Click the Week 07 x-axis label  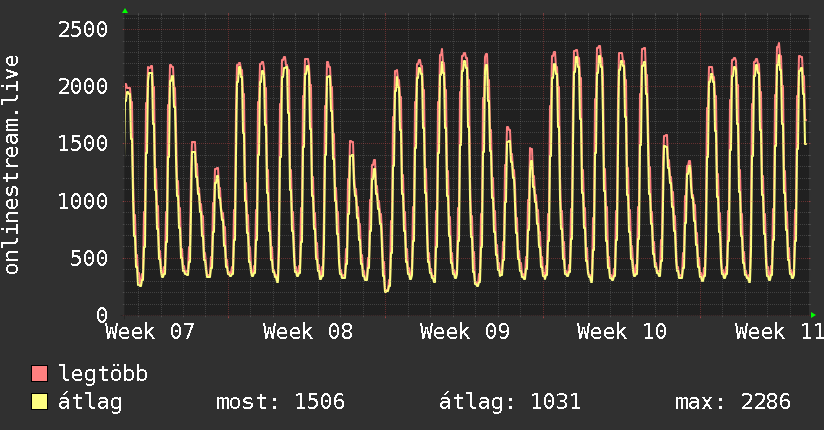pyautogui.click(x=149, y=331)
